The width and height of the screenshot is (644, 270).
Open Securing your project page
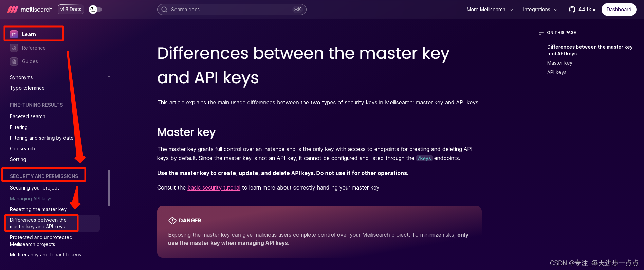(x=34, y=188)
